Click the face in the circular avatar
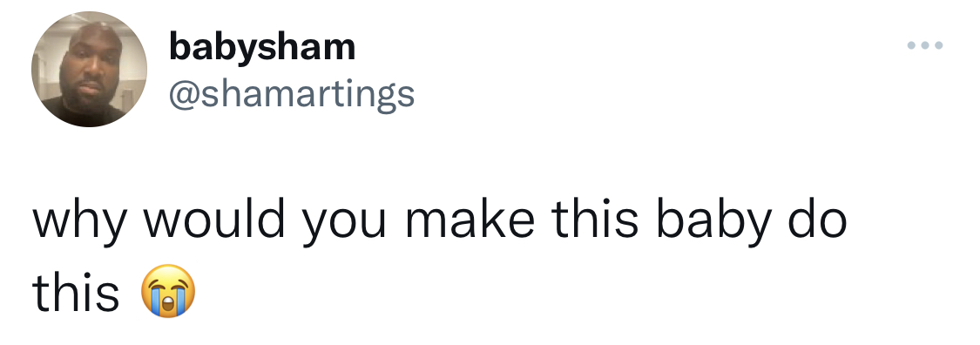The height and width of the screenshot is (345, 980). (x=89, y=63)
